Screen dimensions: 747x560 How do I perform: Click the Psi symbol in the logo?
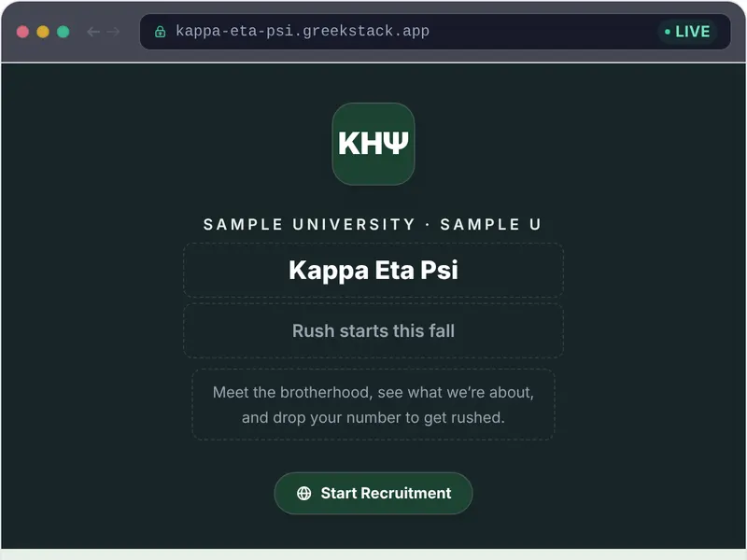click(x=396, y=143)
